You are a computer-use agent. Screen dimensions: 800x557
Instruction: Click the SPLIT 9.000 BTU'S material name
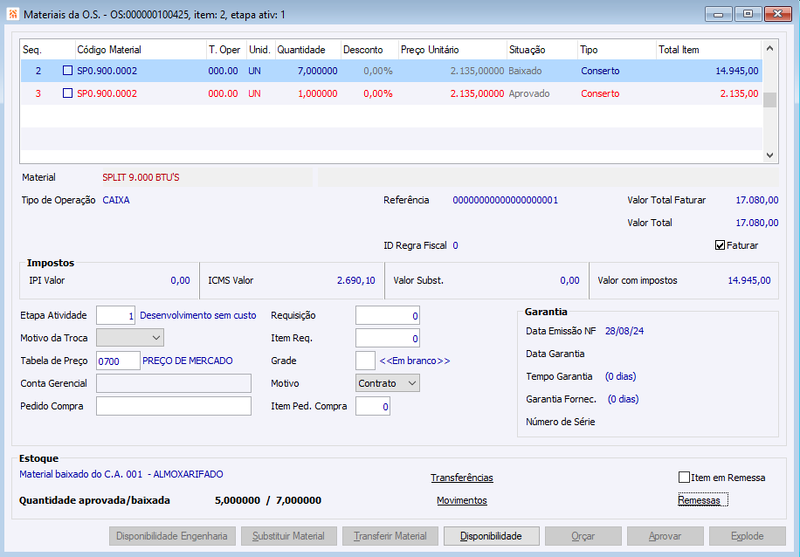pyautogui.click(x=141, y=178)
